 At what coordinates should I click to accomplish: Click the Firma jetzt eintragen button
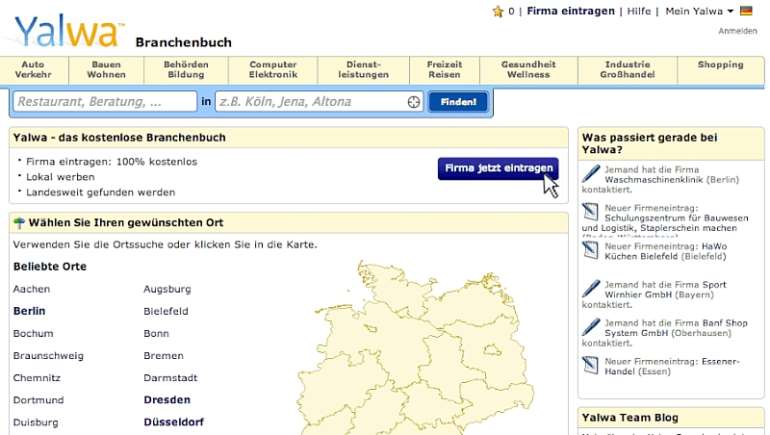(x=498, y=168)
